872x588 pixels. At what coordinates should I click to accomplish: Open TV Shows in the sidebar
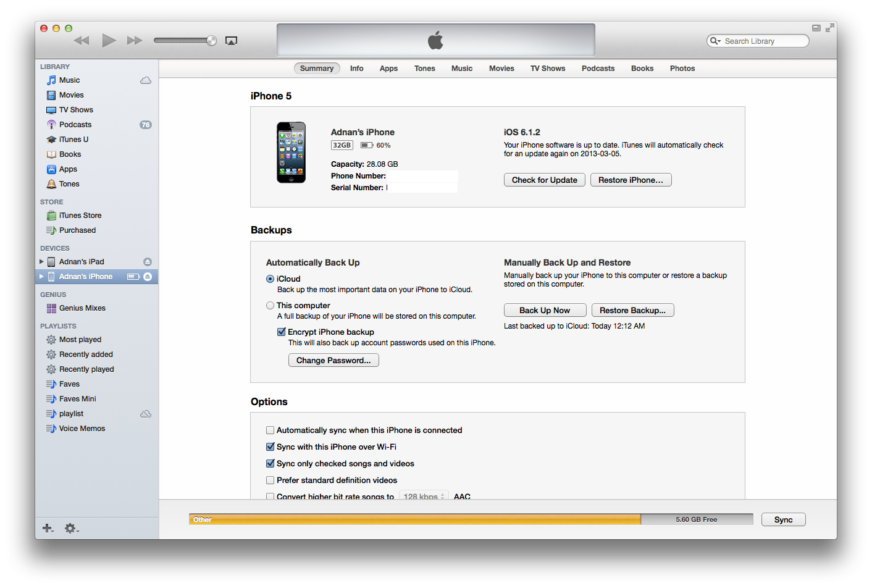pyautogui.click(x=76, y=110)
